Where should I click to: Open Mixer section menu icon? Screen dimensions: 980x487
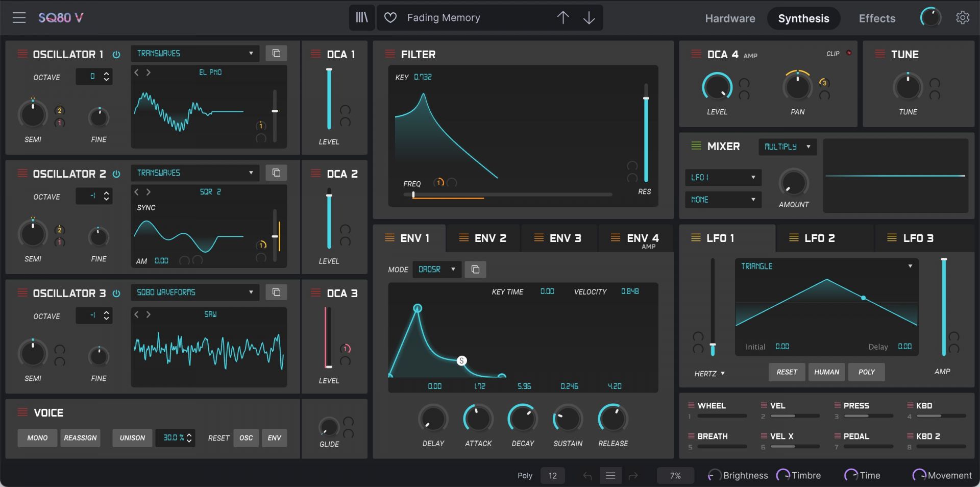coord(696,146)
